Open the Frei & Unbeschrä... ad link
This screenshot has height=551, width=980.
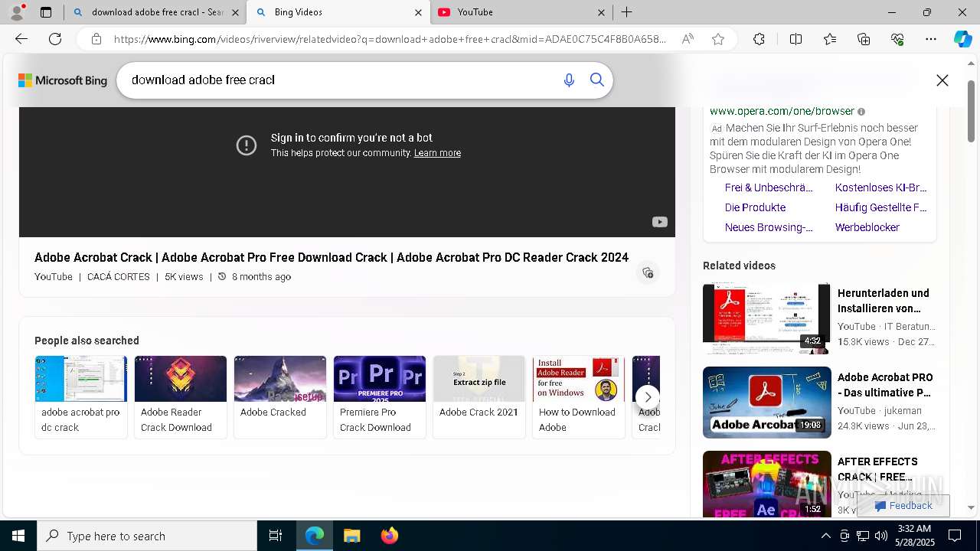[x=769, y=187]
